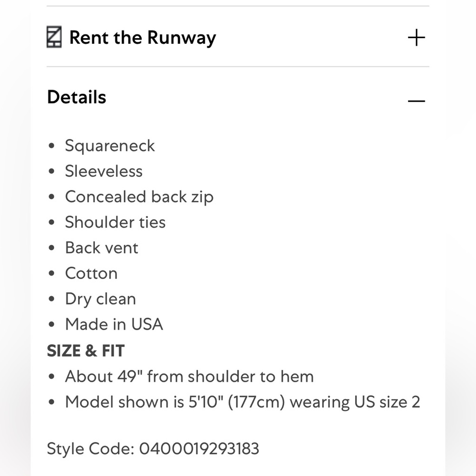Click the SIZE & FIT subheading
This screenshot has height=476, width=476.
86,351
